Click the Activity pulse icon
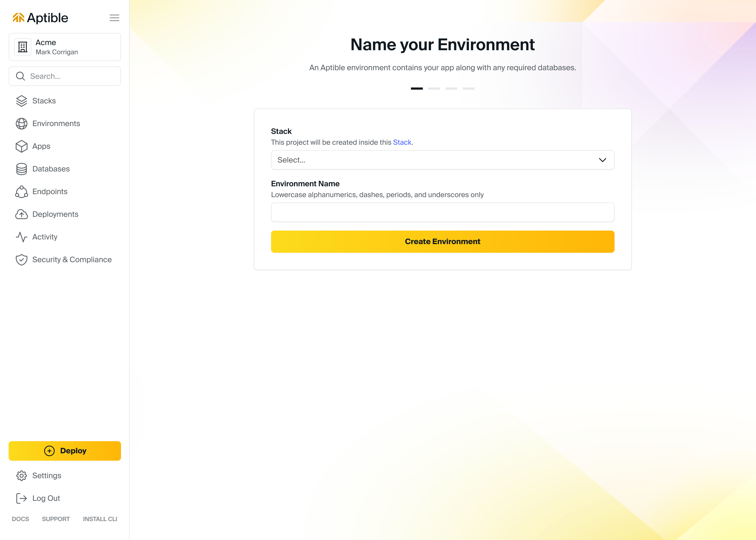 pyautogui.click(x=22, y=237)
